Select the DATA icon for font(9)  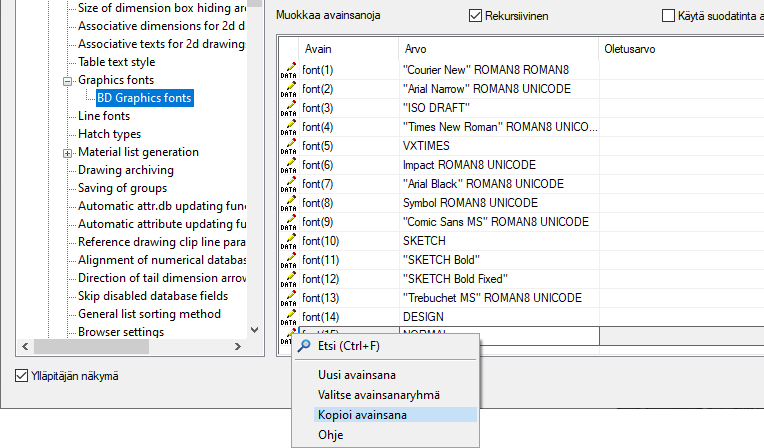[x=289, y=222]
